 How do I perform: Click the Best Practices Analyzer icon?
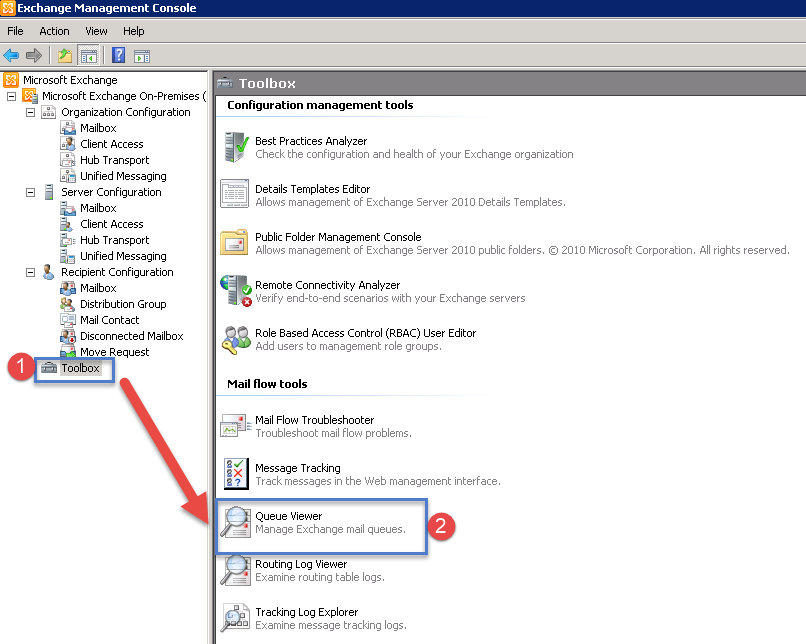coord(236,147)
